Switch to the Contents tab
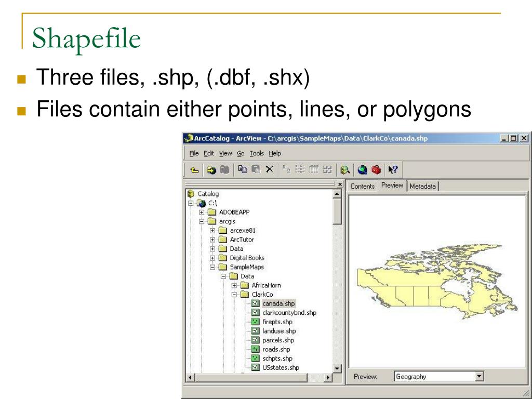This screenshot has width=532, height=399. [362, 187]
